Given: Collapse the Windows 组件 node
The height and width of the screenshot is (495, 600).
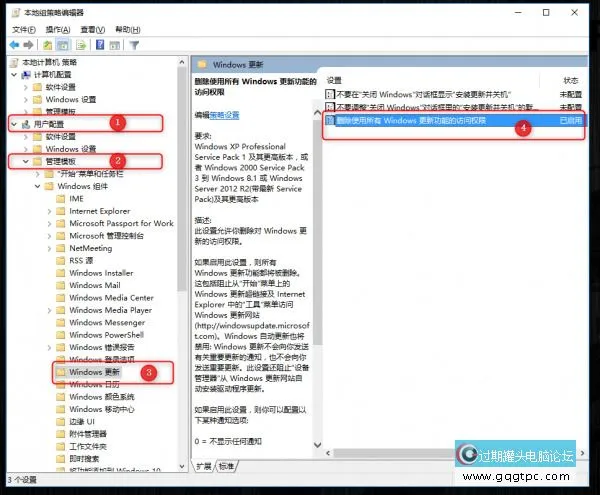Looking at the screenshot, I should (38, 186).
